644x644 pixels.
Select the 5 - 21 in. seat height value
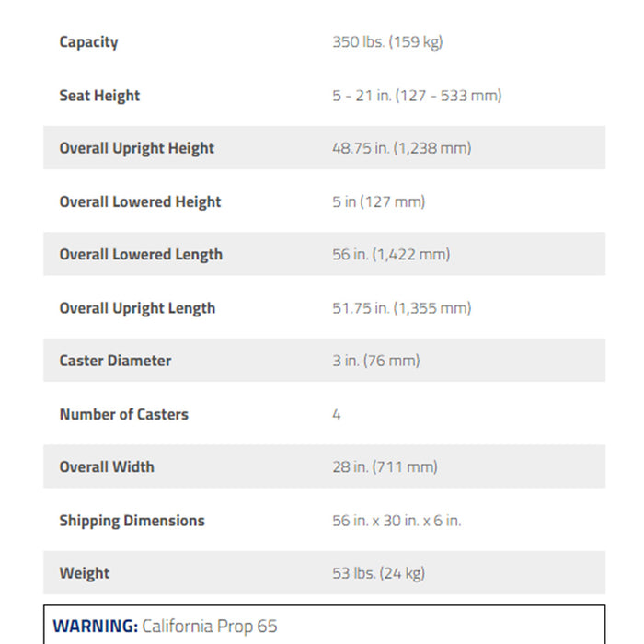417,96
